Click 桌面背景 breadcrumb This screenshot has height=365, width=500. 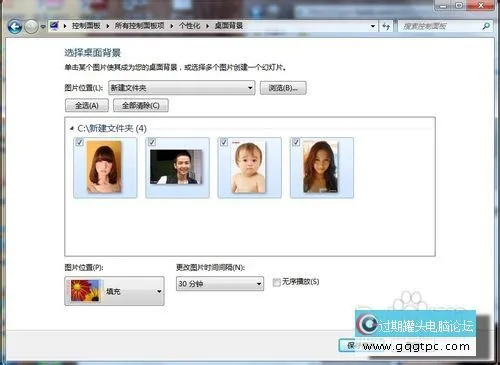tap(229, 26)
